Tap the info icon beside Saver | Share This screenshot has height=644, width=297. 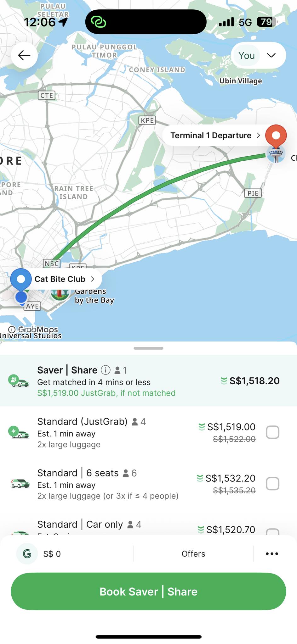[106, 370]
